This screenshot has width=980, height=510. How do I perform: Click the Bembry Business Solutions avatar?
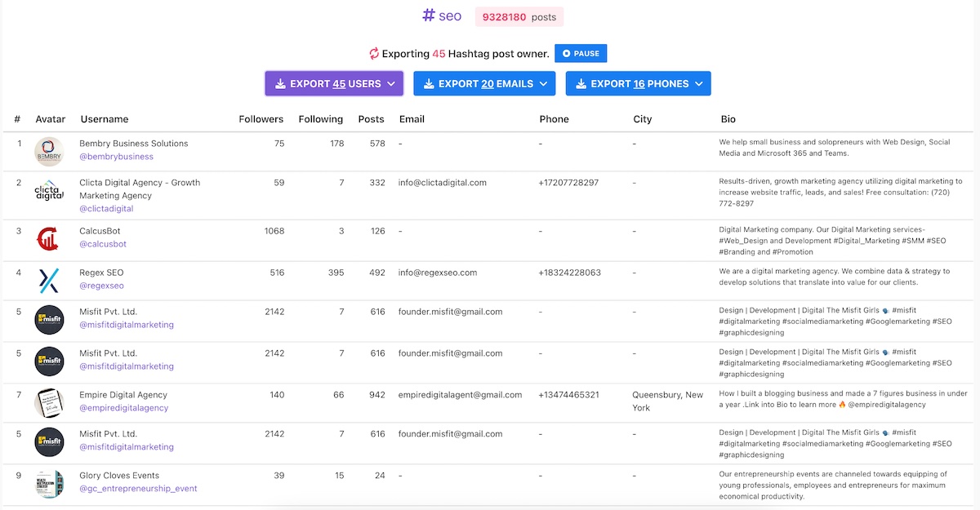(49, 151)
